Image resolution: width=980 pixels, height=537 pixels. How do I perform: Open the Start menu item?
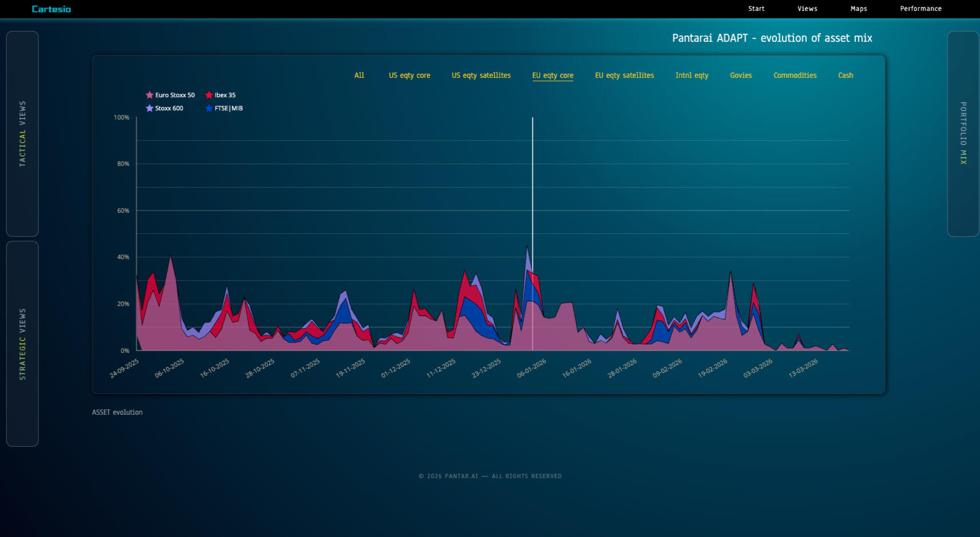[756, 9]
